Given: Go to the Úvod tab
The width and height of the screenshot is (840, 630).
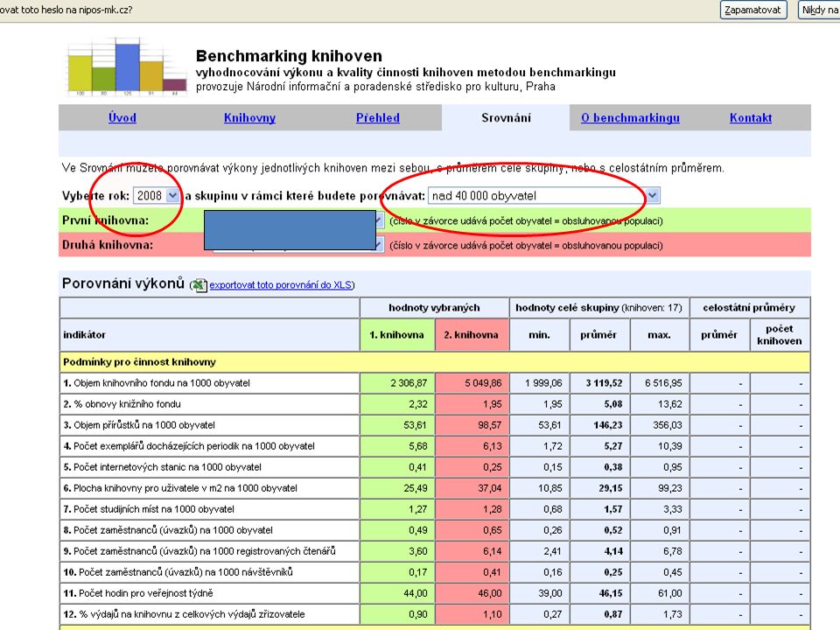Looking at the screenshot, I should 122,118.
